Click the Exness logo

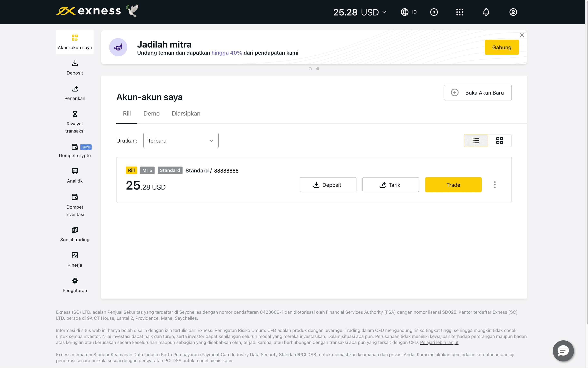[x=89, y=11]
